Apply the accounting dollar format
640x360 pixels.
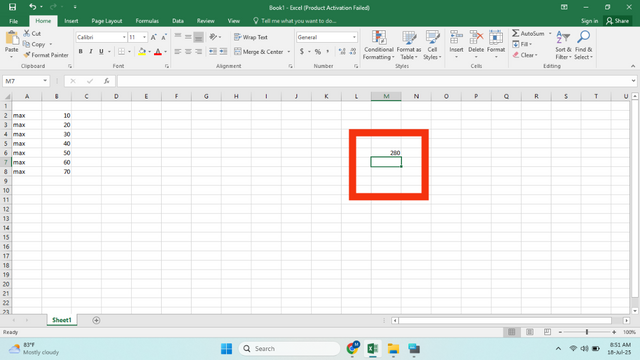click(x=302, y=51)
